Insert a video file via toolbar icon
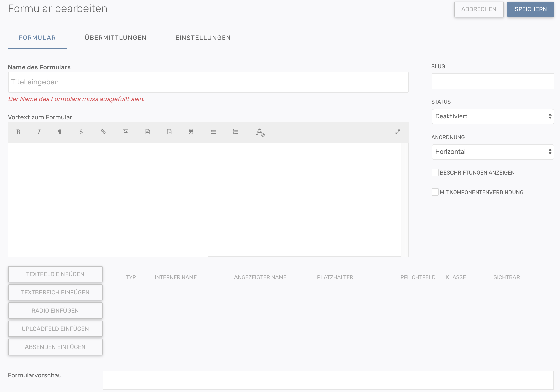This screenshot has width=560, height=392. pyautogui.click(x=148, y=132)
